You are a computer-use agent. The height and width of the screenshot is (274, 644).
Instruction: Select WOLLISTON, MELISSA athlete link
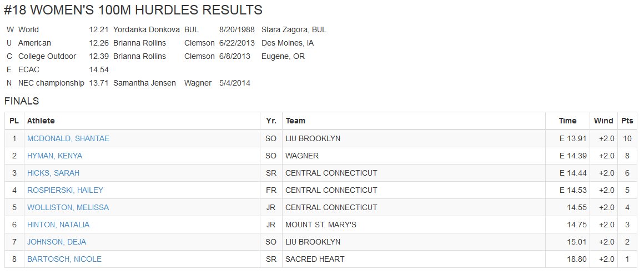[68, 208]
